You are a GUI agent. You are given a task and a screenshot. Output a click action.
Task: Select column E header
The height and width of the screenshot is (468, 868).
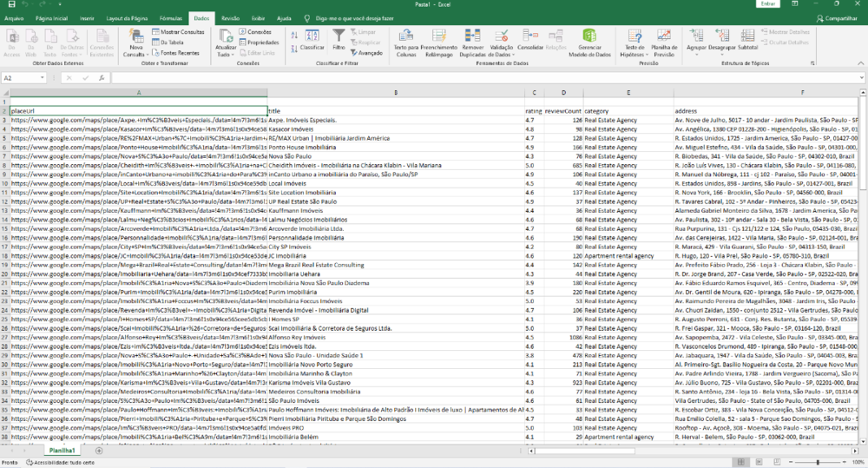[628, 93]
